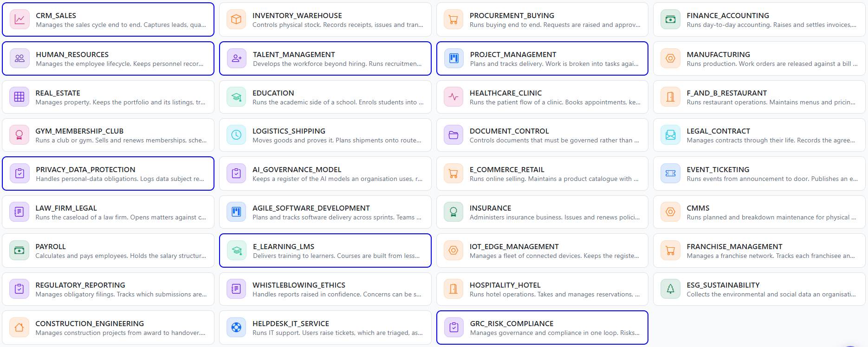Click the PROCUREMENT_BUYING cart icon
Viewport: 868px width, 347px height.
point(453,19)
